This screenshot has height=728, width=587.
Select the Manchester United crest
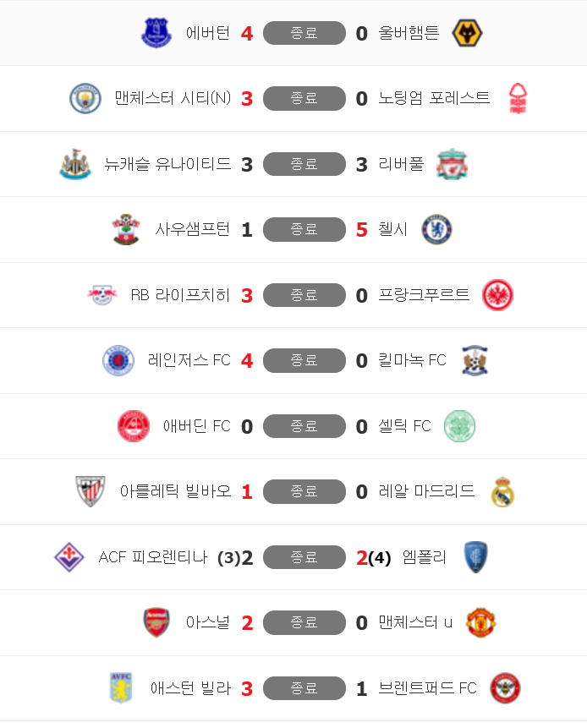(480, 622)
